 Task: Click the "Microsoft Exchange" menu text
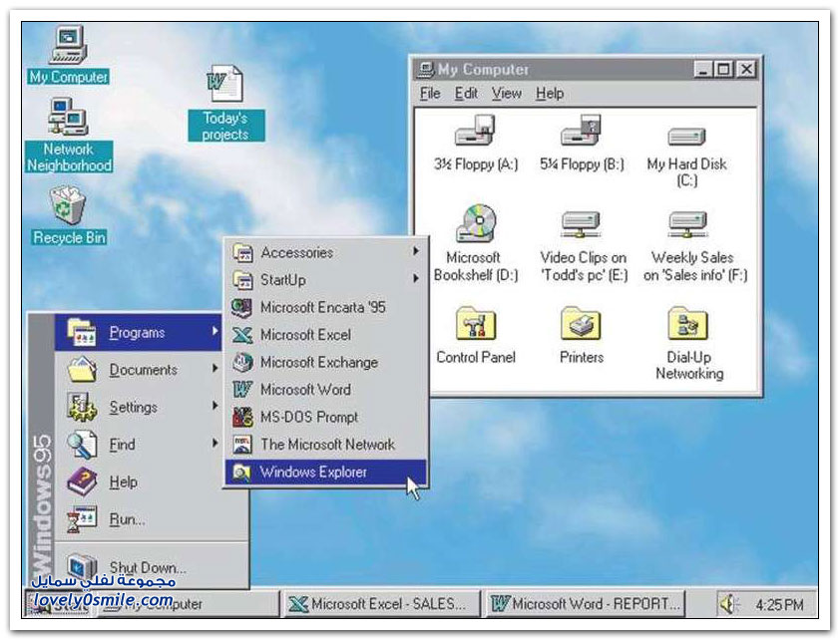[x=319, y=362]
